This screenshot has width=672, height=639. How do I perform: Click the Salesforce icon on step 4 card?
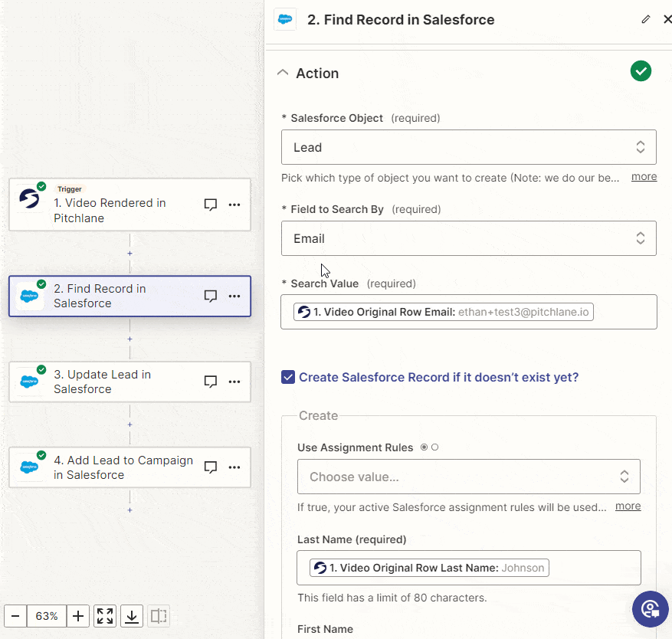[x=29, y=467]
